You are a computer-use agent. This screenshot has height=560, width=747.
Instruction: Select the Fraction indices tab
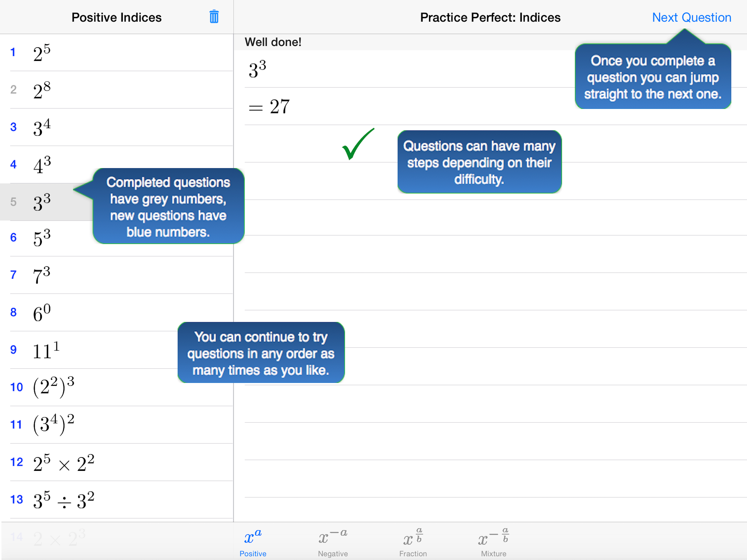[413, 543]
